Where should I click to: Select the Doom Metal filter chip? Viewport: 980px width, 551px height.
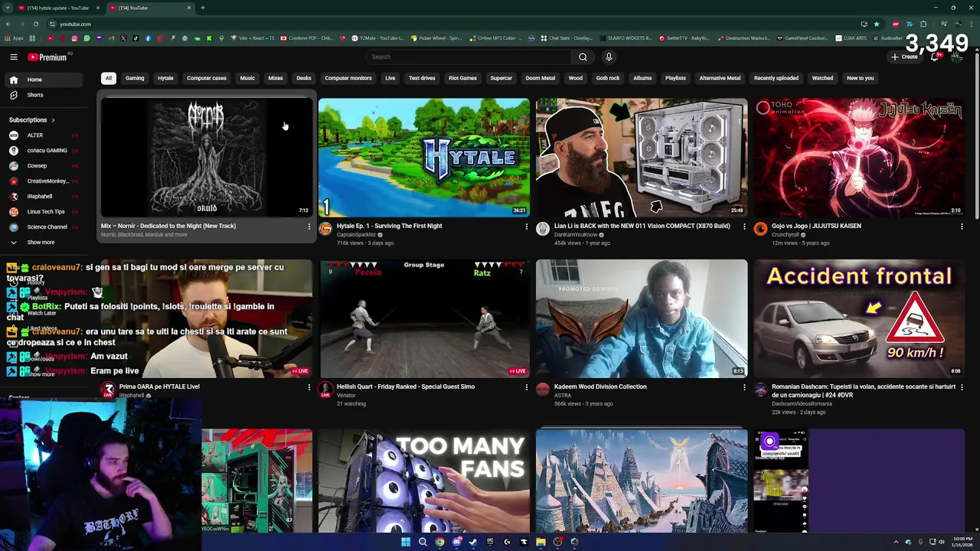[x=541, y=78]
